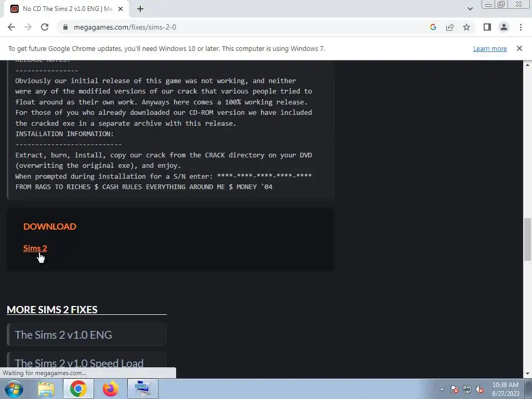Bookmark this page with the star

tap(467, 27)
